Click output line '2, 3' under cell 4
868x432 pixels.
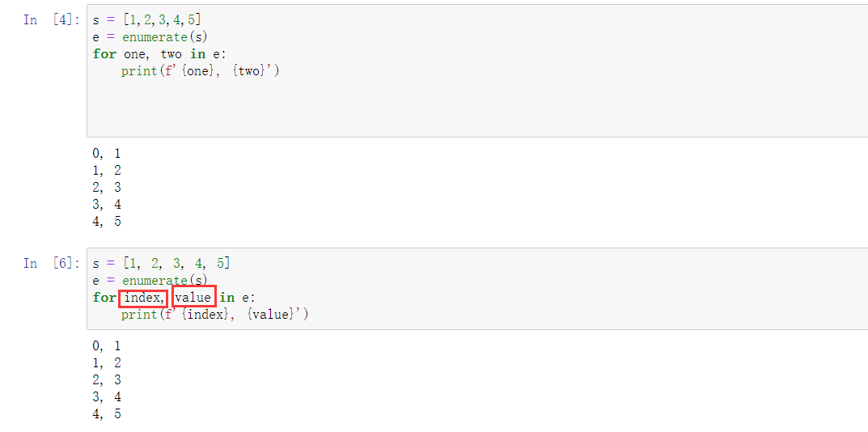[x=107, y=187]
